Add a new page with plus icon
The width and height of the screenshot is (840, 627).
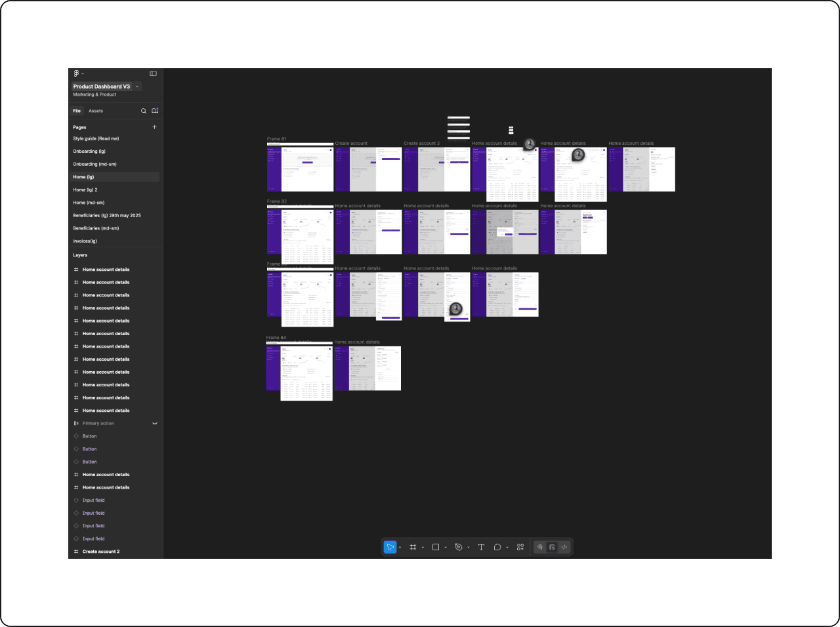pyautogui.click(x=155, y=127)
